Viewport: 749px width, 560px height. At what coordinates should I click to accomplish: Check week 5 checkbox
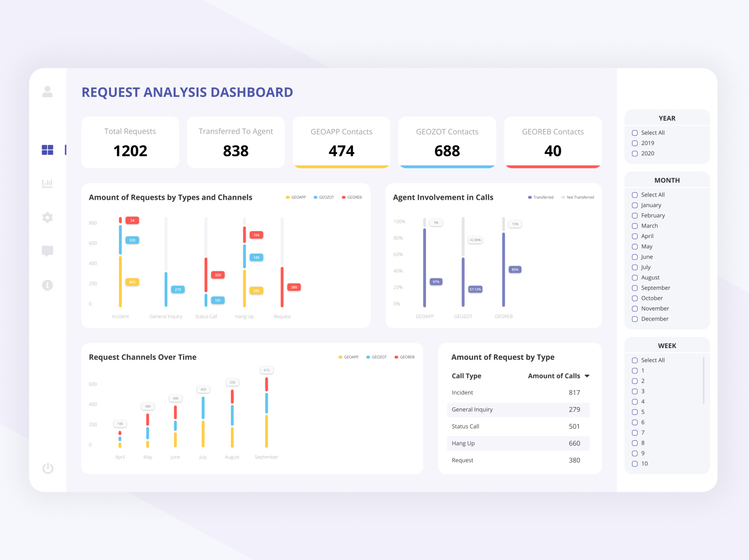click(635, 412)
